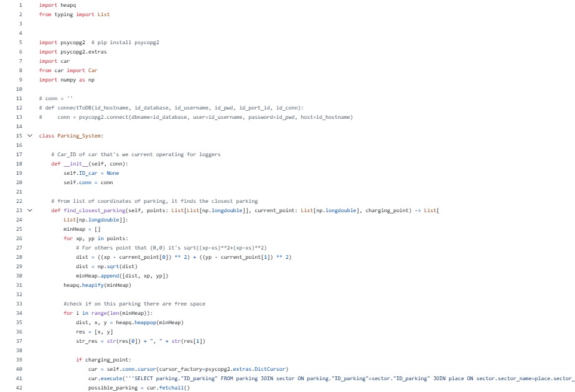Click line number 23 in the gutter
Screen dimensions: 575x392
coord(19,210)
